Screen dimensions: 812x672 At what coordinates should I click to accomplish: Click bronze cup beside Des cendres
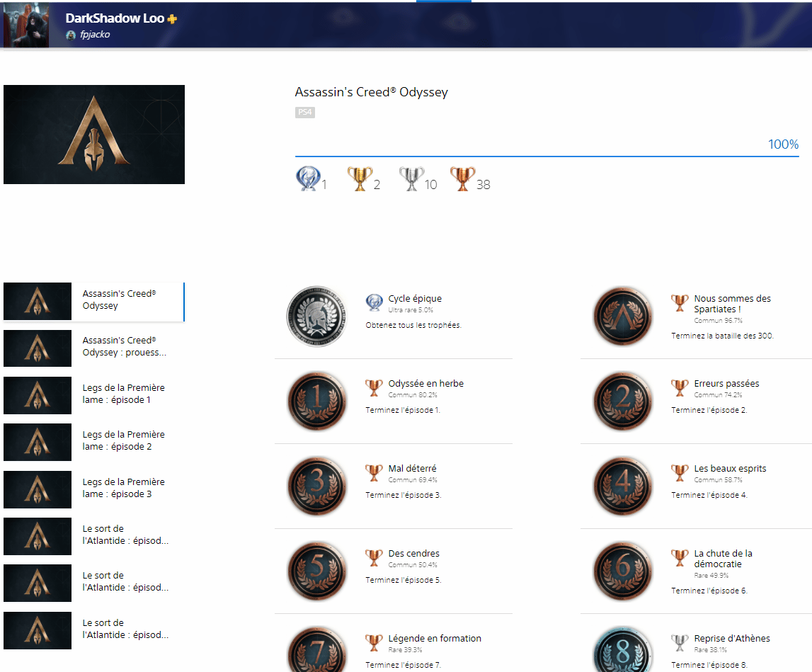point(374,557)
